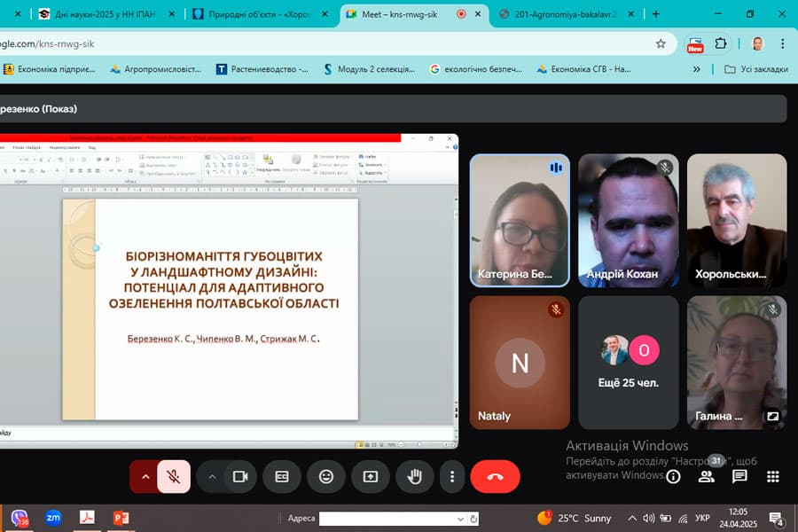798x532 pixels.
Task: Switch to 'Природні об'єкти' browser tab
Action: [259, 14]
